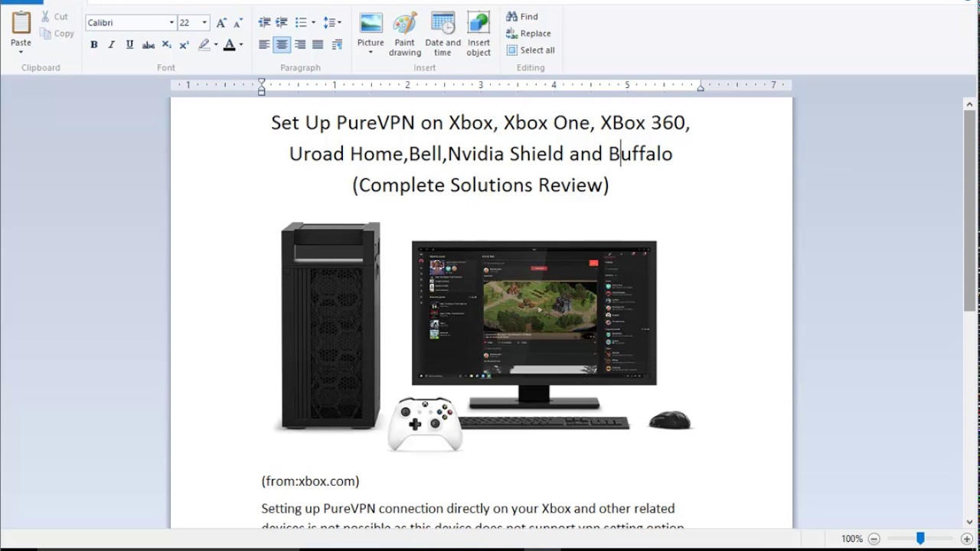The width and height of the screenshot is (980, 551).
Task: Apply the text highlight color marker
Action: coord(204,45)
